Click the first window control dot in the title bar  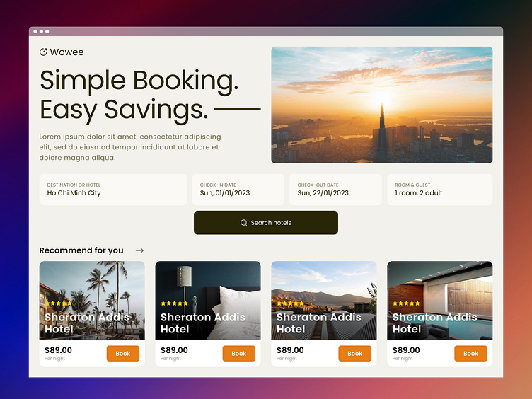click(35, 31)
